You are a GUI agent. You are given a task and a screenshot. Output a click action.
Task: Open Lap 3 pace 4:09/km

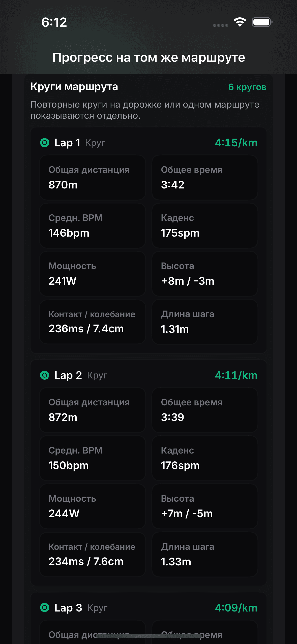coord(236,608)
